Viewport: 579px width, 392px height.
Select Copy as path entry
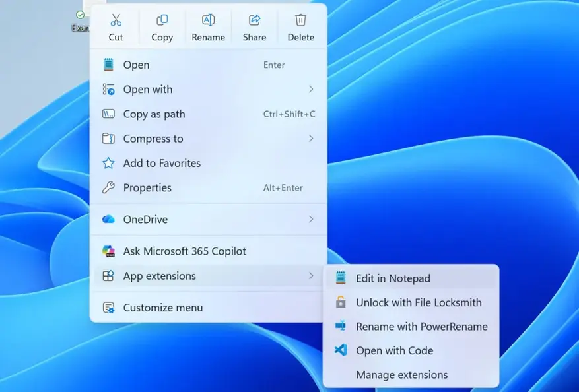[x=209, y=114]
